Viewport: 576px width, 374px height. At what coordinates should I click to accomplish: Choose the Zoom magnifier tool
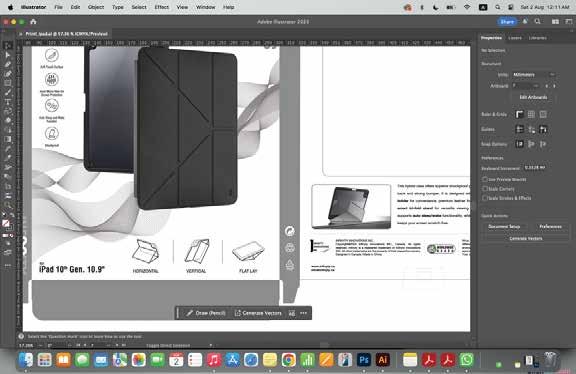(8, 205)
